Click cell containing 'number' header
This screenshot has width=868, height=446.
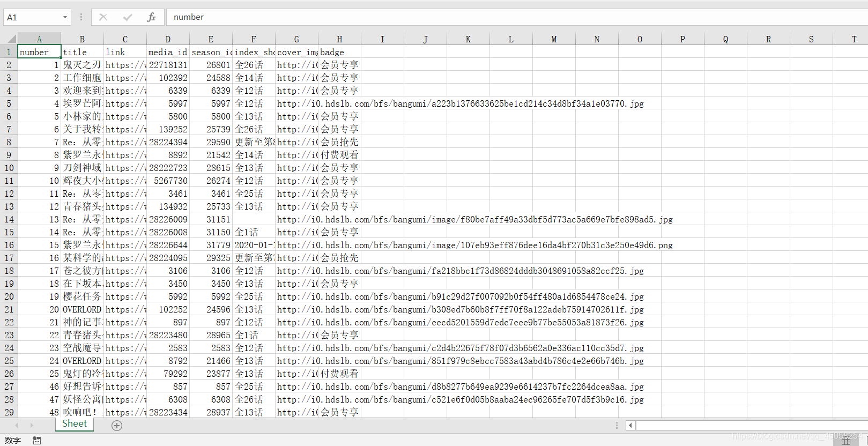tap(39, 52)
